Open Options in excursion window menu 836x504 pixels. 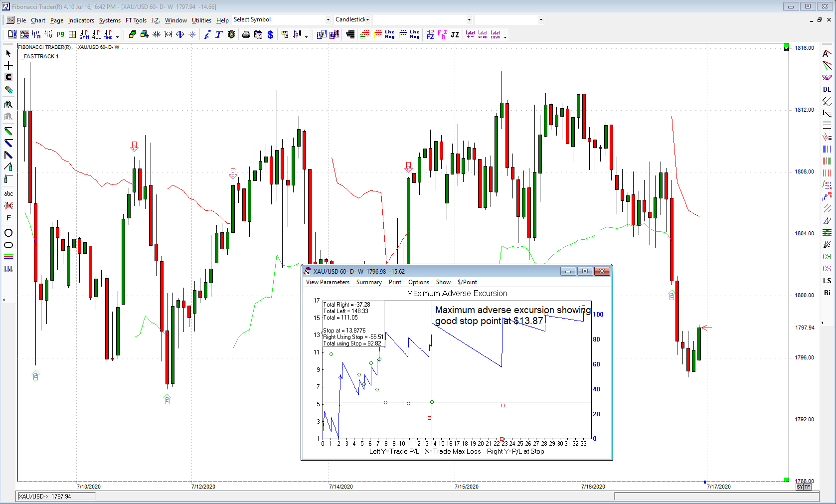coord(419,282)
